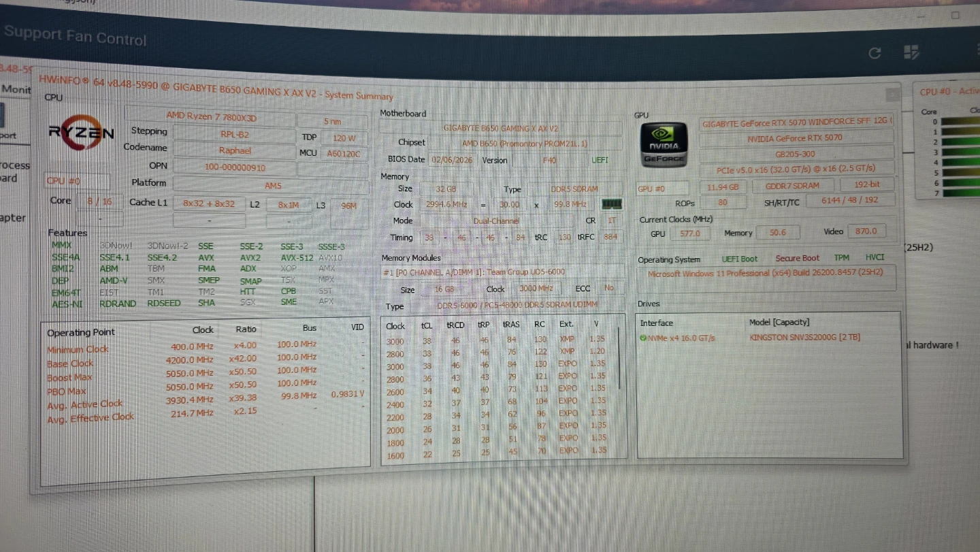Viewport: 980px width, 552px height.
Task: Click the GIGABYTE GeForce RTX 5070 WINDFORCE field
Action: tap(796, 123)
